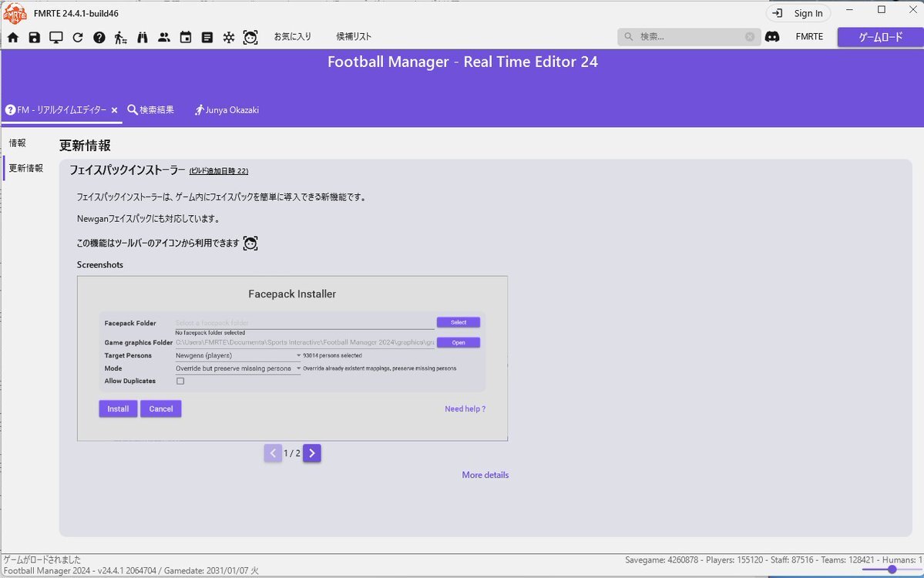Click the Facepack Installer screenshot preview

coord(292,358)
